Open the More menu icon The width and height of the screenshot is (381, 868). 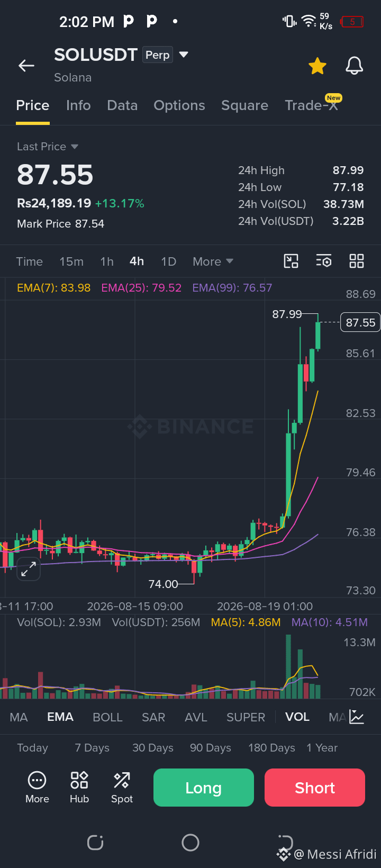(x=37, y=788)
